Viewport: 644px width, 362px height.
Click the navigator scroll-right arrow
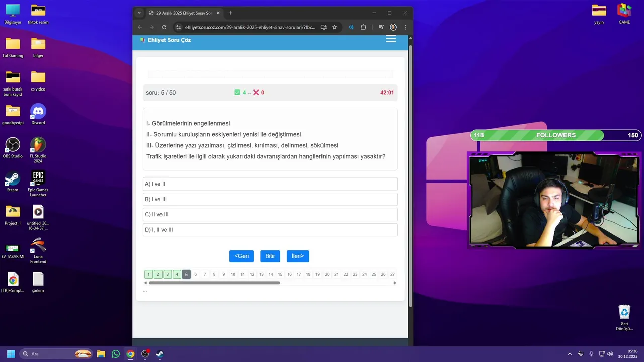[x=395, y=283]
